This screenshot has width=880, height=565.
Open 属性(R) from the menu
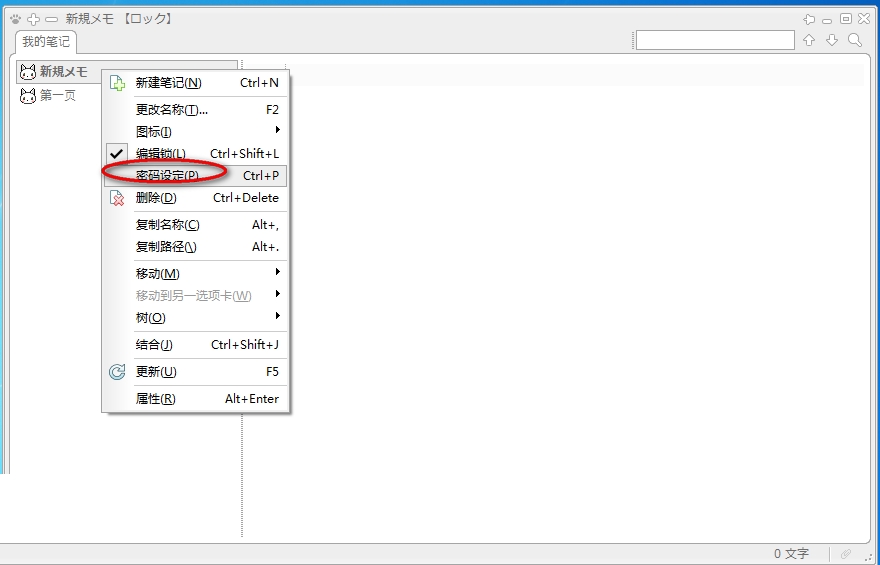click(195, 399)
